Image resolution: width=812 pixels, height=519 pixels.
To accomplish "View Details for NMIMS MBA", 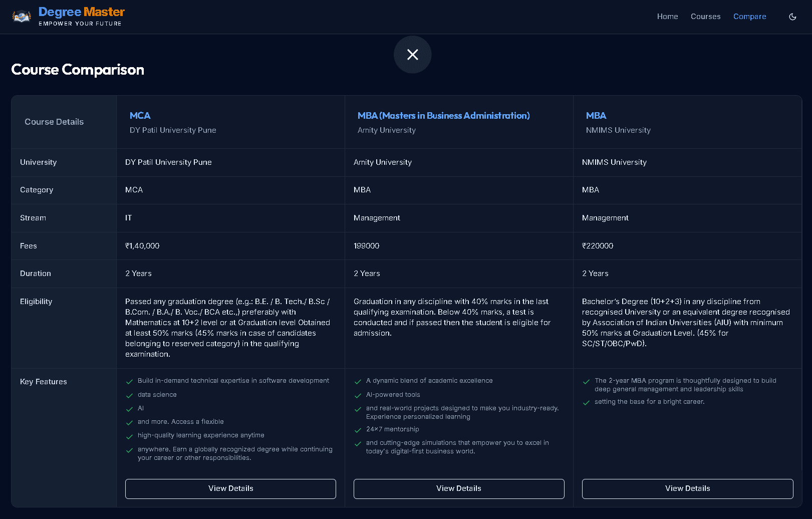I will click(x=687, y=488).
